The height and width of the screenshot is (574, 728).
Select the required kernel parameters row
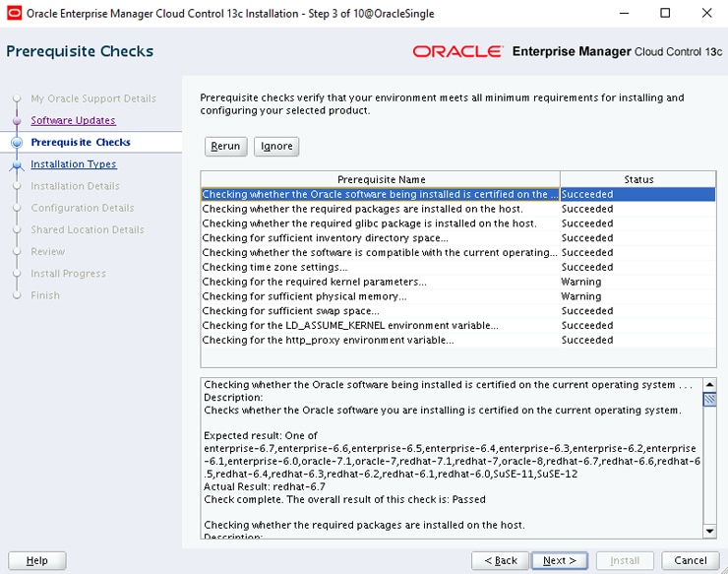point(458,282)
